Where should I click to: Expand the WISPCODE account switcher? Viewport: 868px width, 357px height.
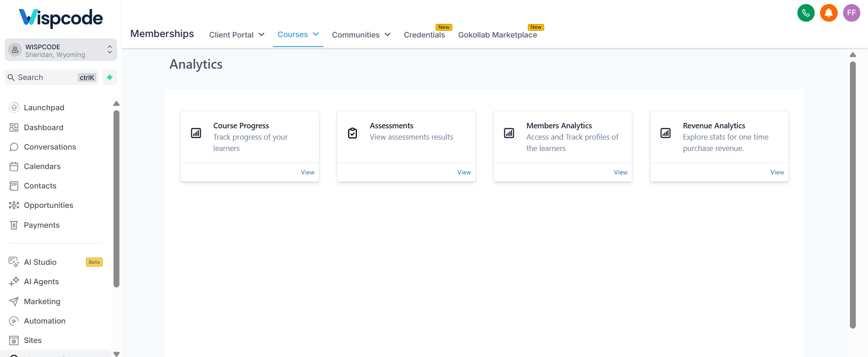[109, 50]
